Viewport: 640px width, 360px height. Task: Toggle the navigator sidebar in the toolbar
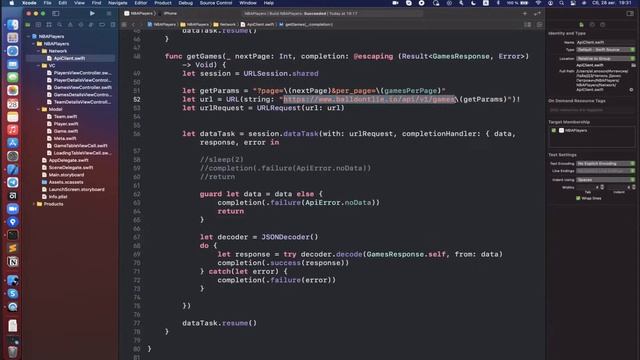pyautogui.click(x=56, y=13)
